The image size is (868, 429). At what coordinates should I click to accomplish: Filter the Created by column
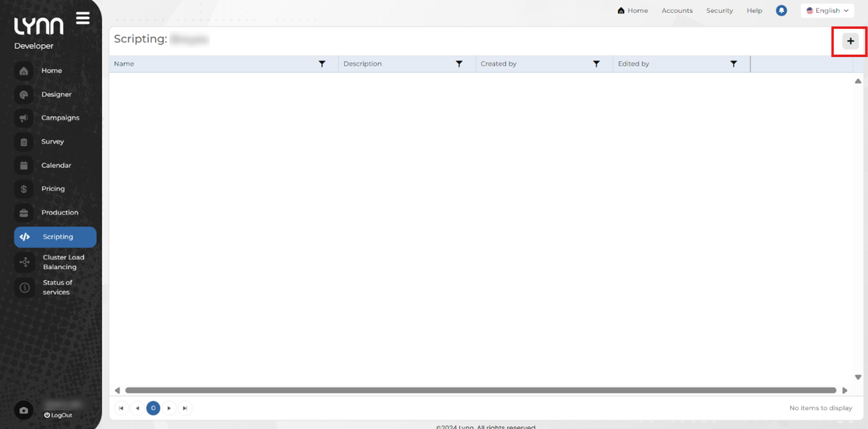click(x=596, y=64)
